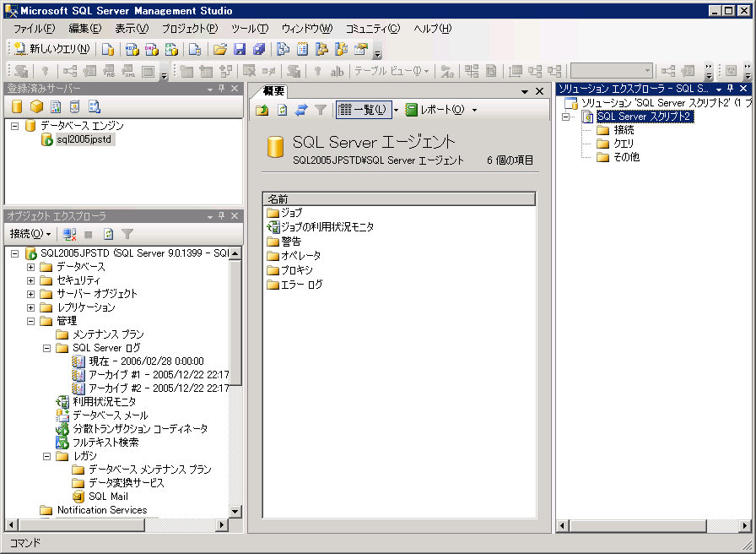Expand the サーバー オブジェクト node
The height and width of the screenshot is (554, 756).
[x=31, y=294]
